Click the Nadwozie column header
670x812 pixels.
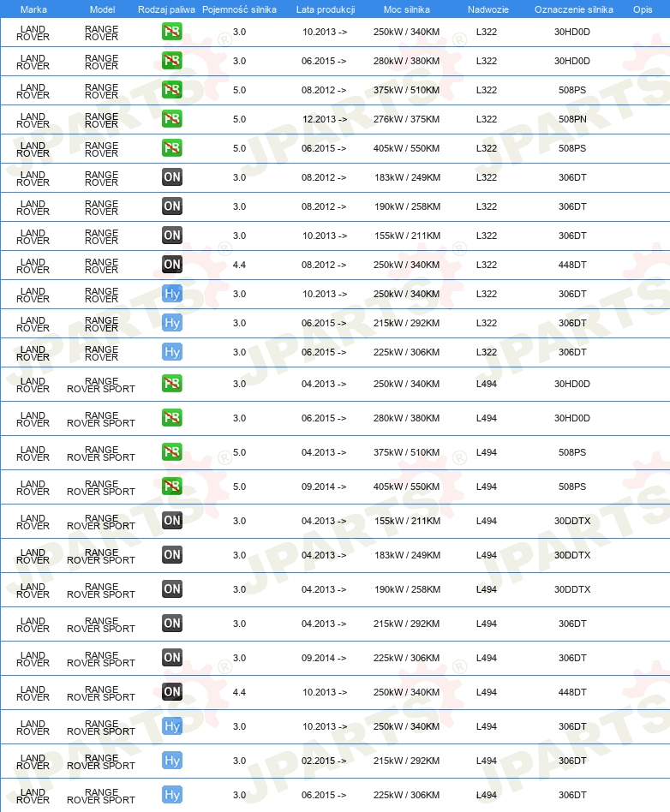pyautogui.click(x=488, y=9)
